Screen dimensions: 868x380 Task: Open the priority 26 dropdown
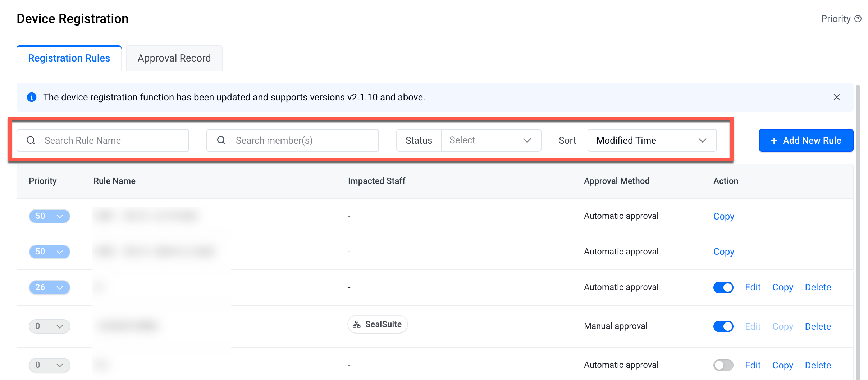[50, 288]
